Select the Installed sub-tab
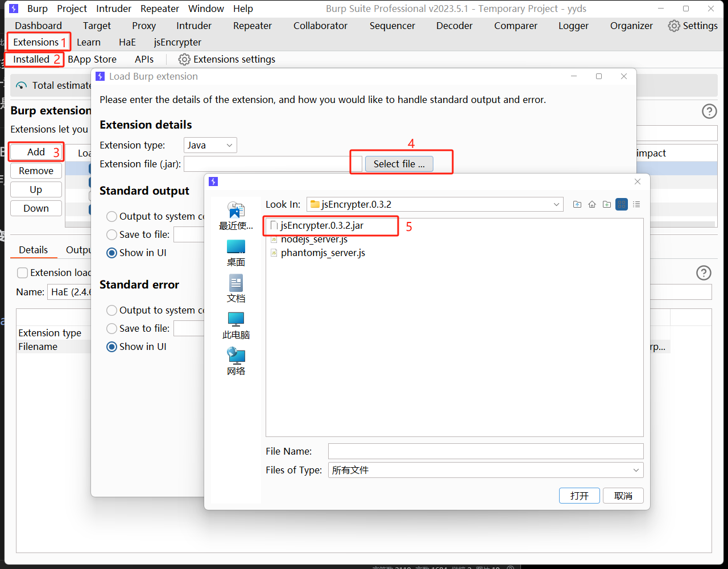 pyautogui.click(x=31, y=59)
